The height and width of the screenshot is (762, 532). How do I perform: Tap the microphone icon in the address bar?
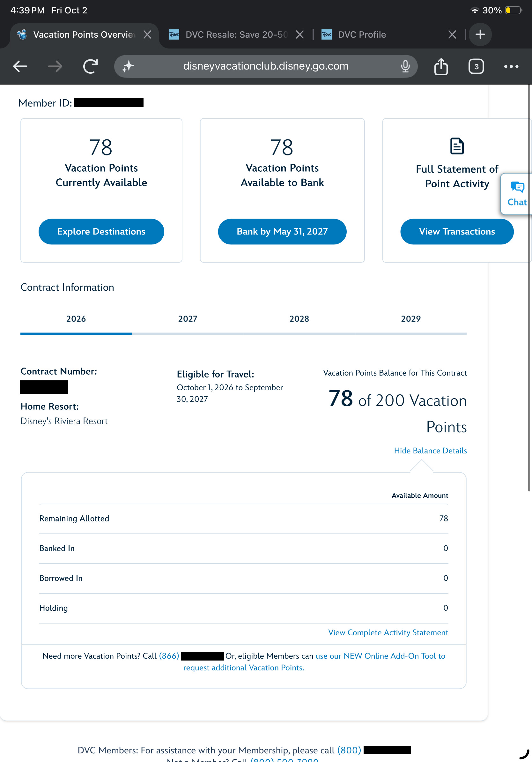tap(405, 66)
